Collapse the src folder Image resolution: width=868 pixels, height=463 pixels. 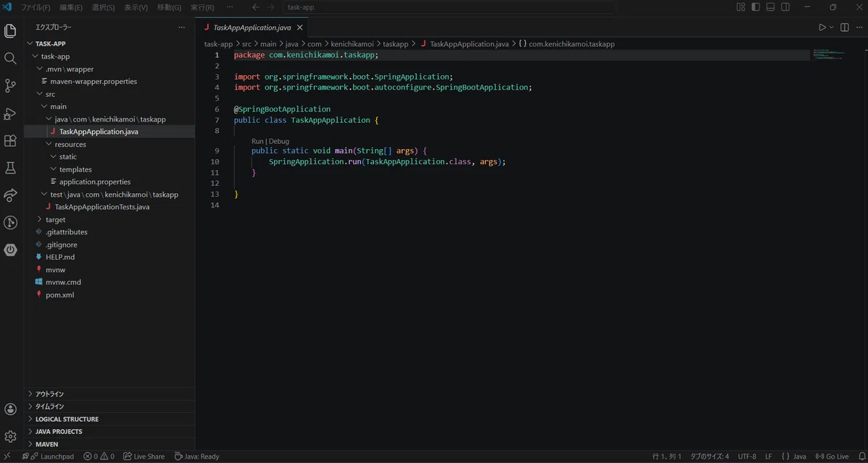(x=109, y=94)
